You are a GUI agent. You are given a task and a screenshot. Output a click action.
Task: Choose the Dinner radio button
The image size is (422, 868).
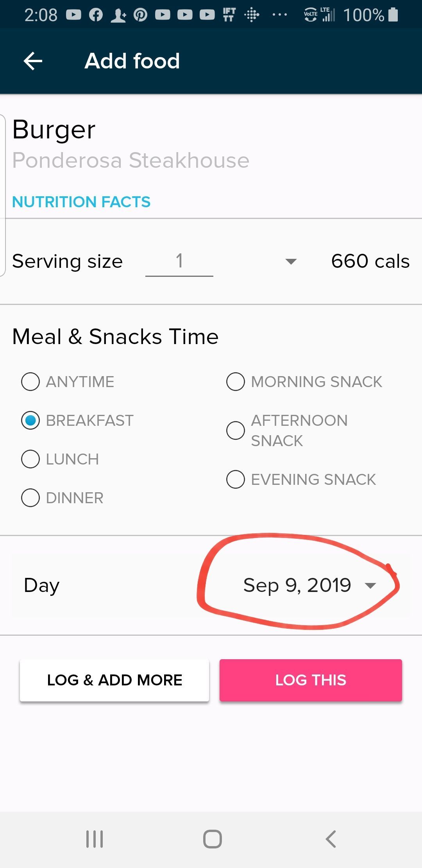(30, 498)
